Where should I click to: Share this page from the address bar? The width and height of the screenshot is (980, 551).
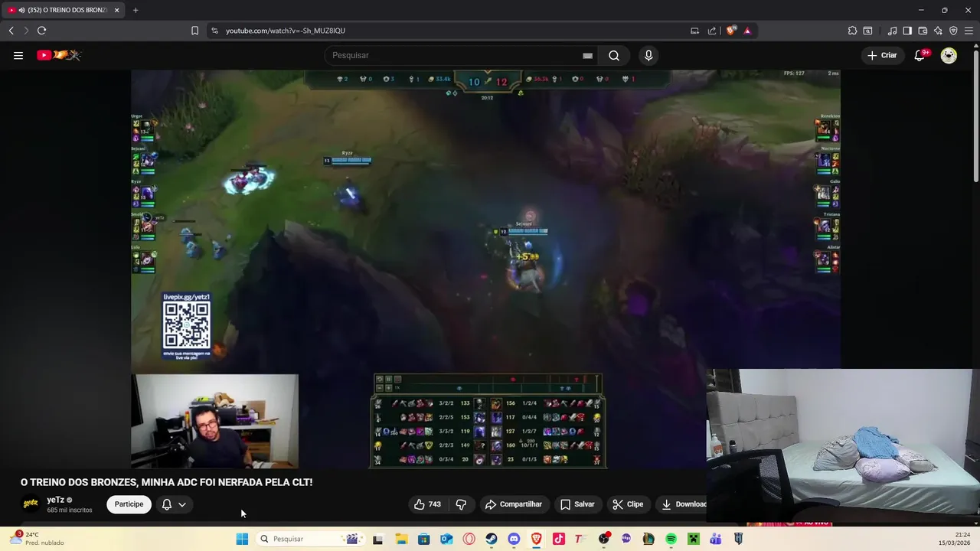(x=712, y=31)
